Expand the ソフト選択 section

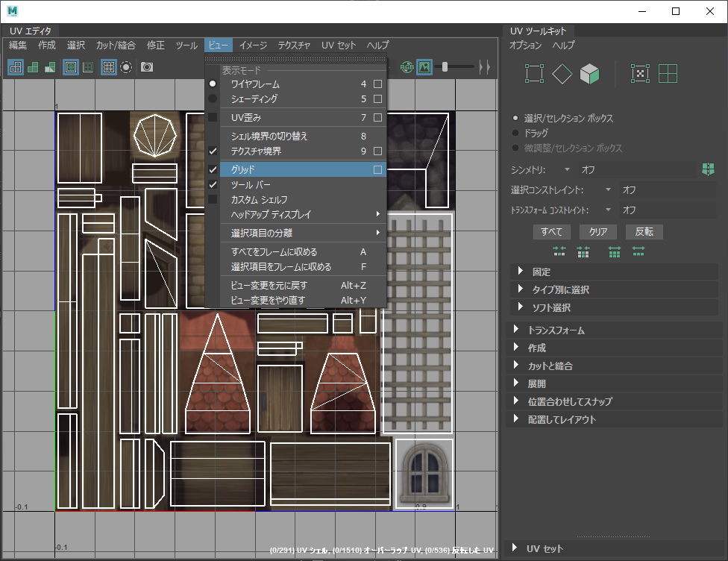(x=521, y=307)
